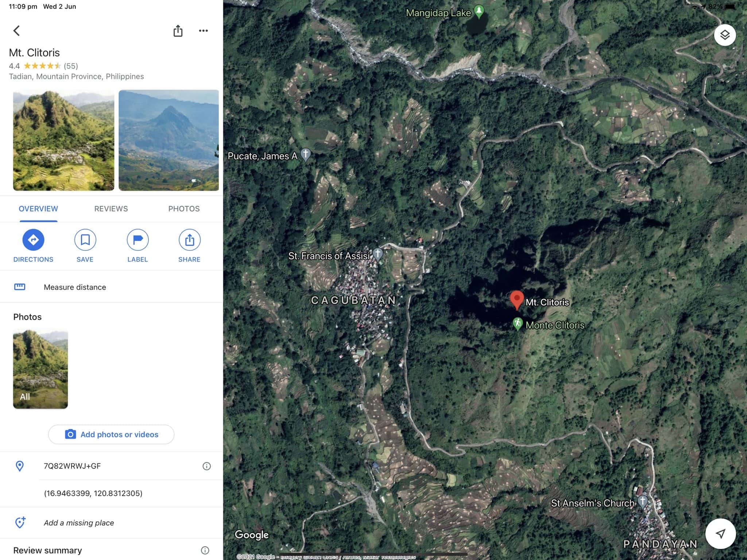The height and width of the screenshot is (560, 747).
Task: Open the All photos thumbnail
Action: [x=40, y=368]
